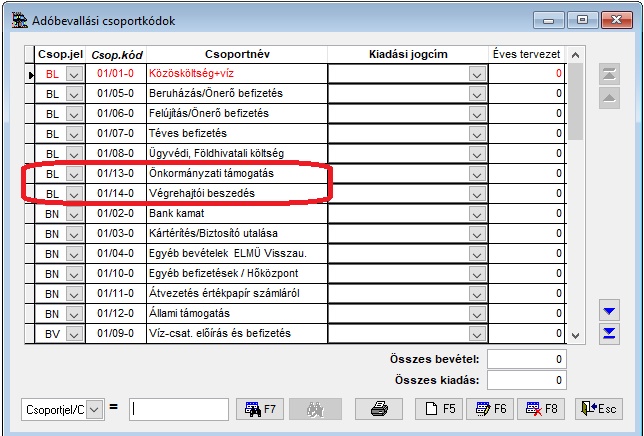Viewport: 644px width, 436px height.
Task: Open Csop.jel dropdown for Közösköltség+víz row
Action: [x=74, y=74]
